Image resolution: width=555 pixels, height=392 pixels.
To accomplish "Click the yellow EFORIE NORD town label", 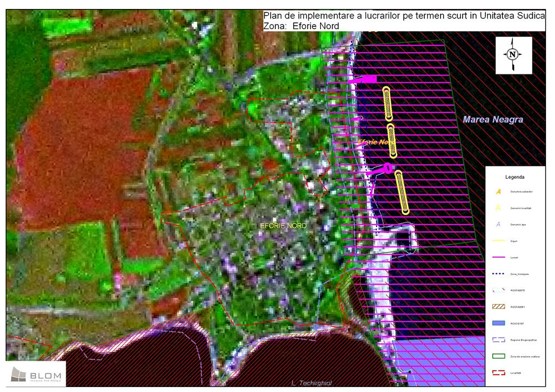I will tap(283, 225).
